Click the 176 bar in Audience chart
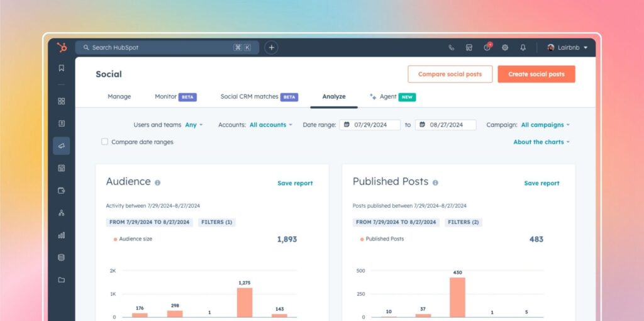The width and height of the screenshot is (644, 321). (140, 315)
